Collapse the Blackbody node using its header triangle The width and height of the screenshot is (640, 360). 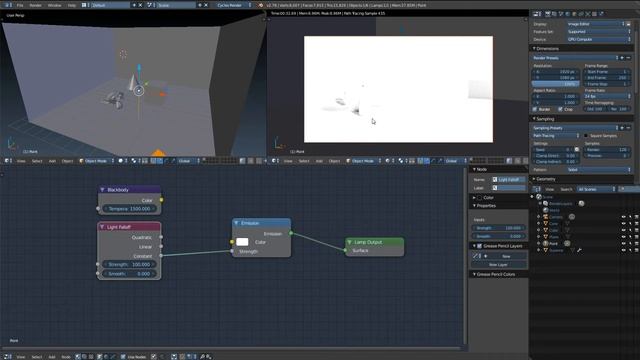point(102,190)
